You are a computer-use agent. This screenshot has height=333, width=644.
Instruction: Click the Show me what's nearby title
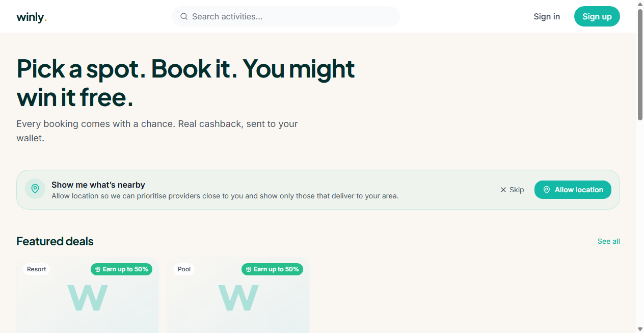coord(98,185)
